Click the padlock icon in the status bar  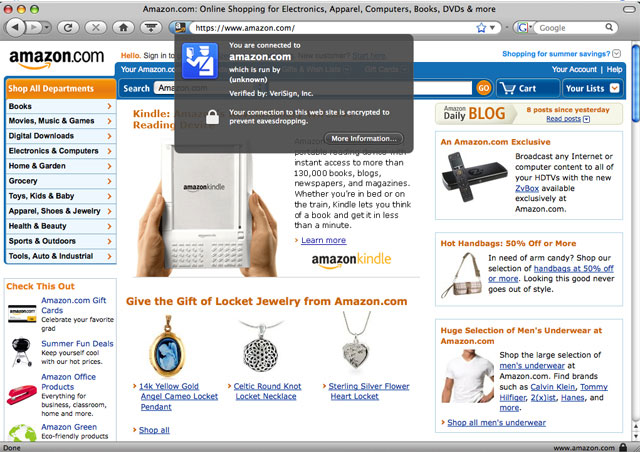(x=623, y=447)
